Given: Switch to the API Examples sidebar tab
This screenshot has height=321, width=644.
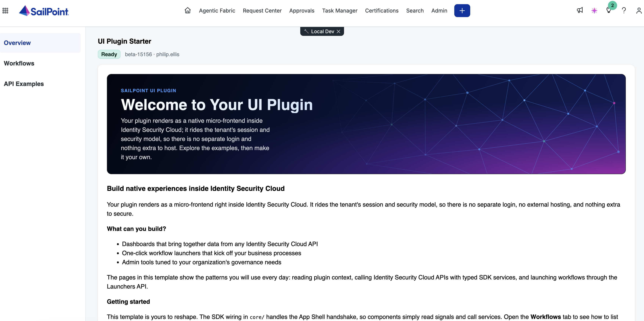Looking at the screenshot, I should coord(40,84).
